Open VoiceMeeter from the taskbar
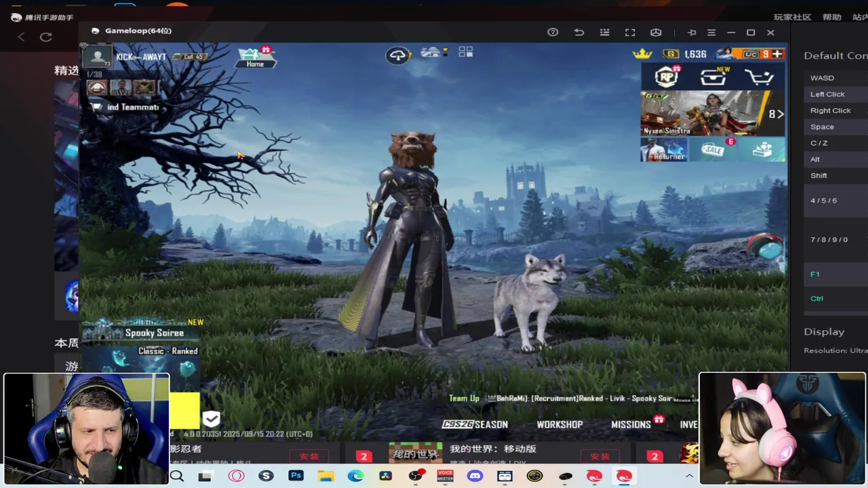 coord(445,476)
